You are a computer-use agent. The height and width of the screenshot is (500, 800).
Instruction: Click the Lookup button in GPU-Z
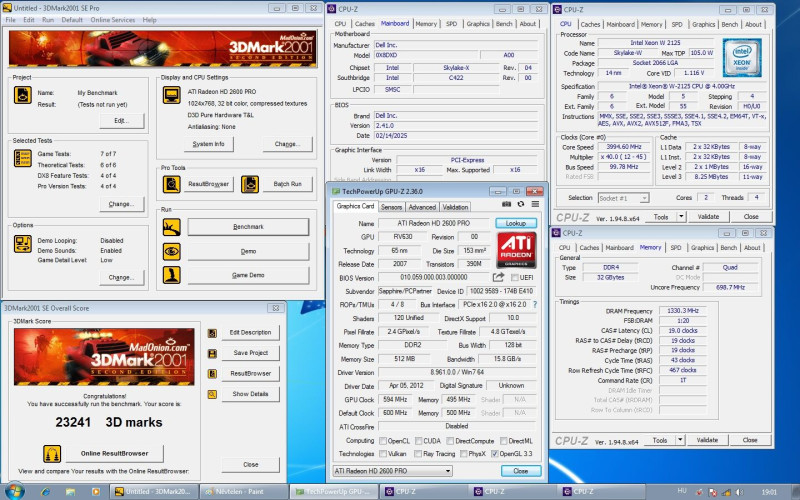coord(516,224)
